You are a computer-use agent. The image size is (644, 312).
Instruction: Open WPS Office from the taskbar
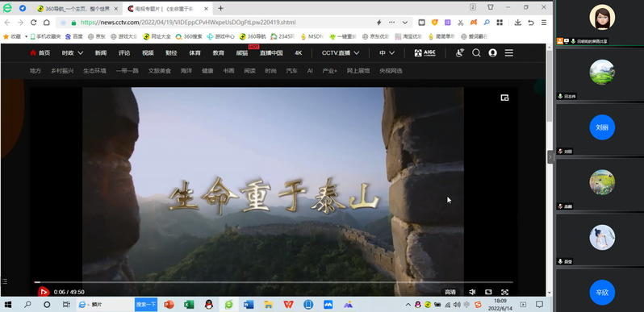(289, 304)
